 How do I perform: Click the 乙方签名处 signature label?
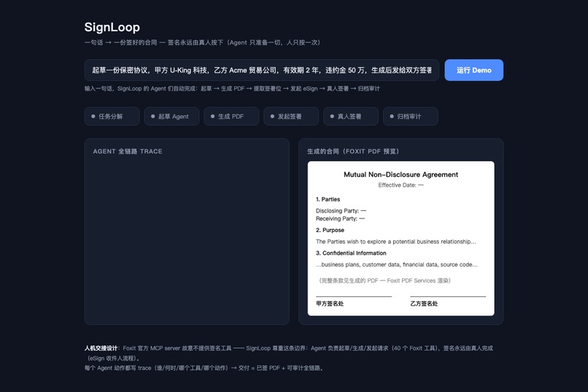[x=424, y=304]
